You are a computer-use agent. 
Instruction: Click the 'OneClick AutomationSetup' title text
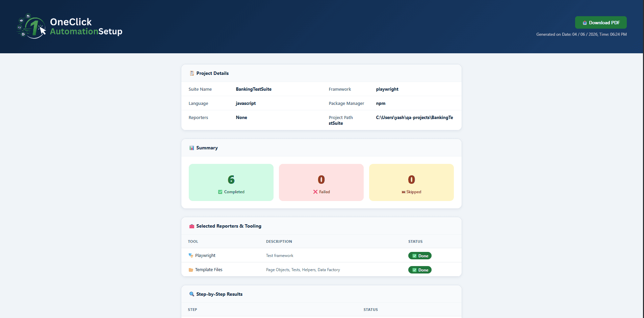86,27
